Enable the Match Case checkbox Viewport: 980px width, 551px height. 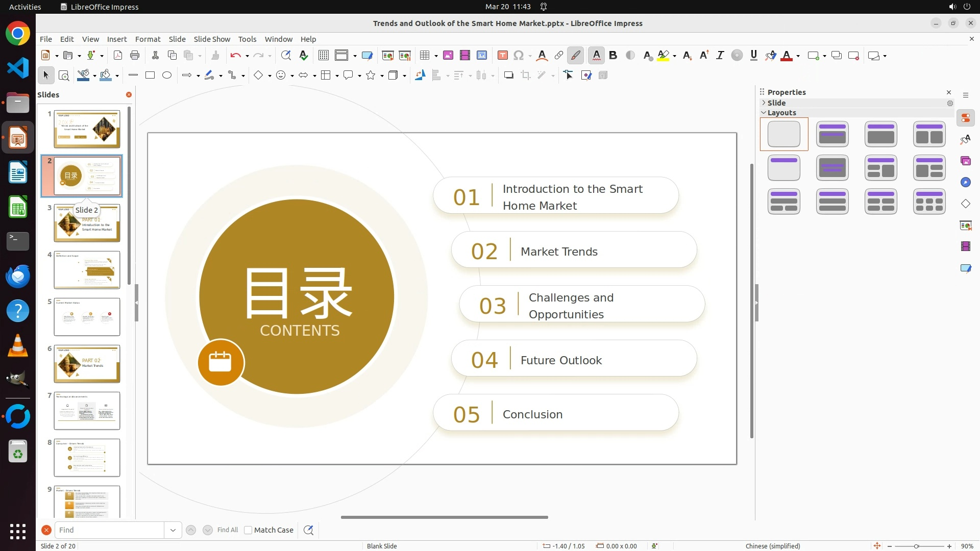(248, 530)
